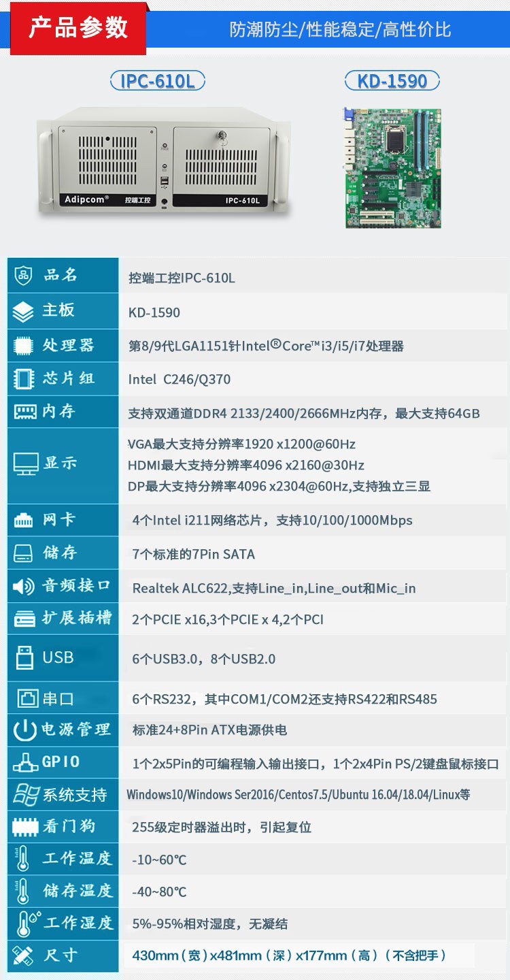Select the temperature value -40~80℃

159,892
